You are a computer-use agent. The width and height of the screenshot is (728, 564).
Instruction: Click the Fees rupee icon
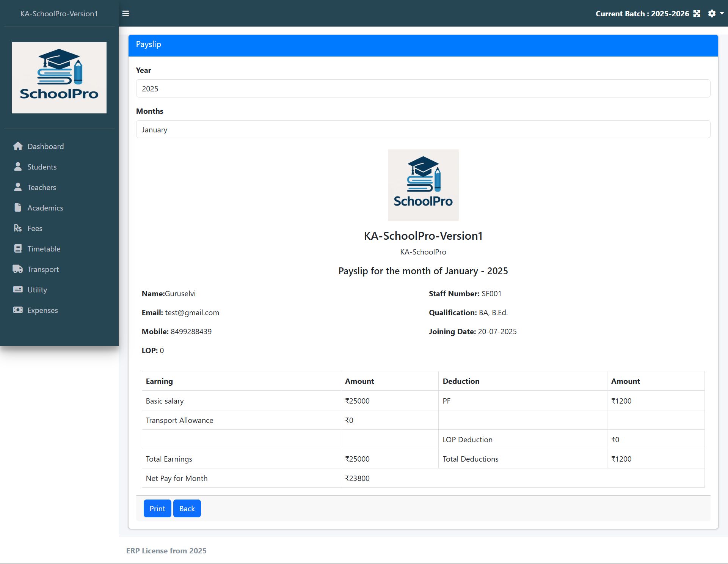point(18,228)
